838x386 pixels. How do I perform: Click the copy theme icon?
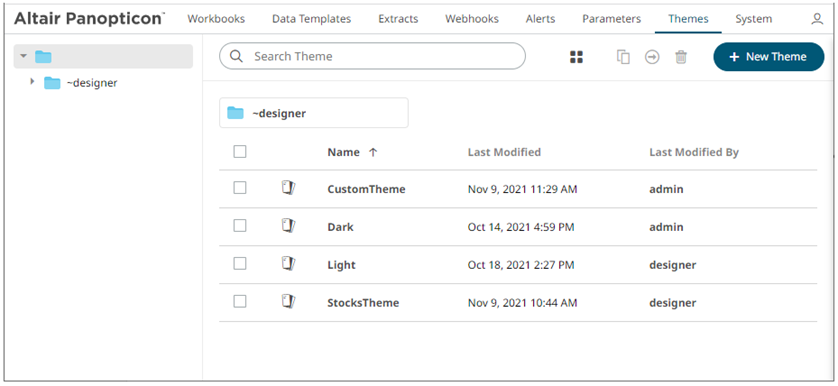(x=623, y=57)
